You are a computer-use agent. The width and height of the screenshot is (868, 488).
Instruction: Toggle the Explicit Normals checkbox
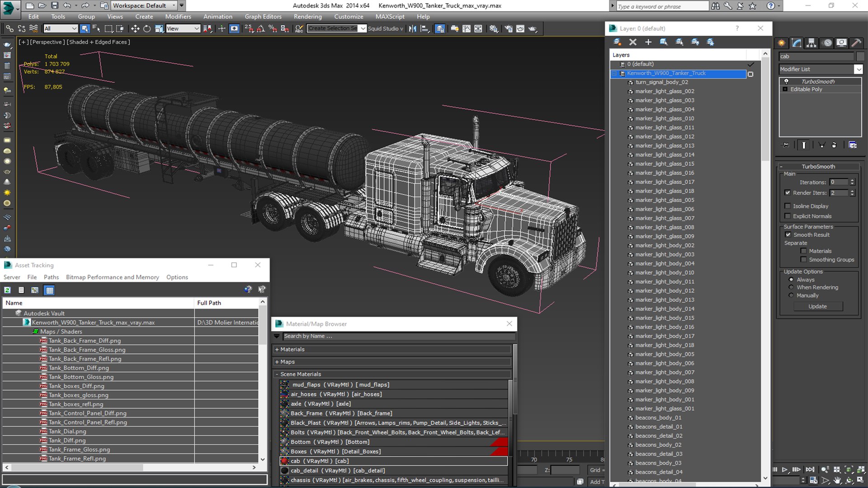pos(788,216)
